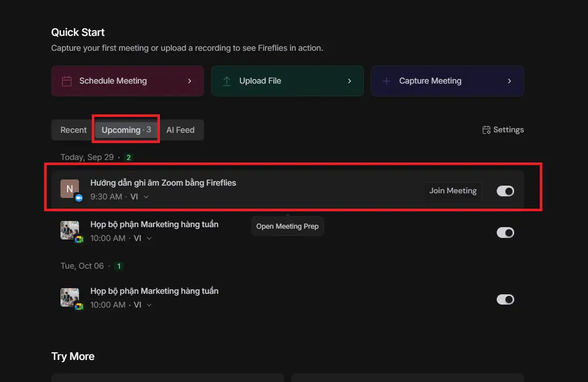Open VI language dropdown for today's 10:00 AM meeting
This screenshot has height=382, width=588.
149,238
